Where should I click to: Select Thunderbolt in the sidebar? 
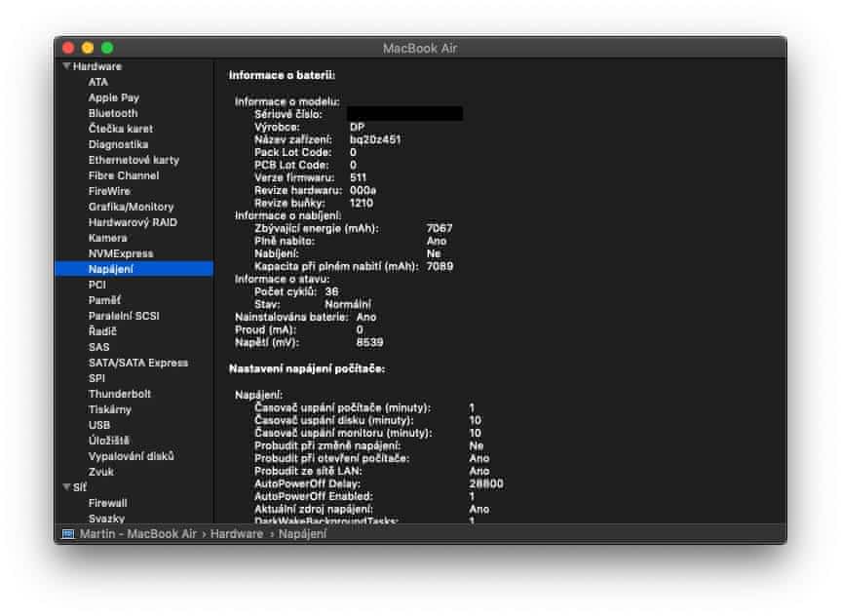[x=120, y=394]
